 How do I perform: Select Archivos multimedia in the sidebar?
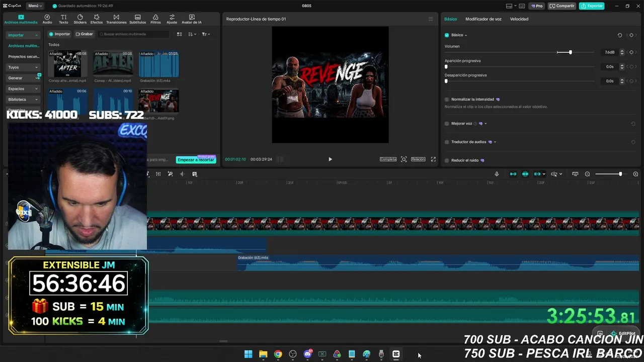point(23,46)
